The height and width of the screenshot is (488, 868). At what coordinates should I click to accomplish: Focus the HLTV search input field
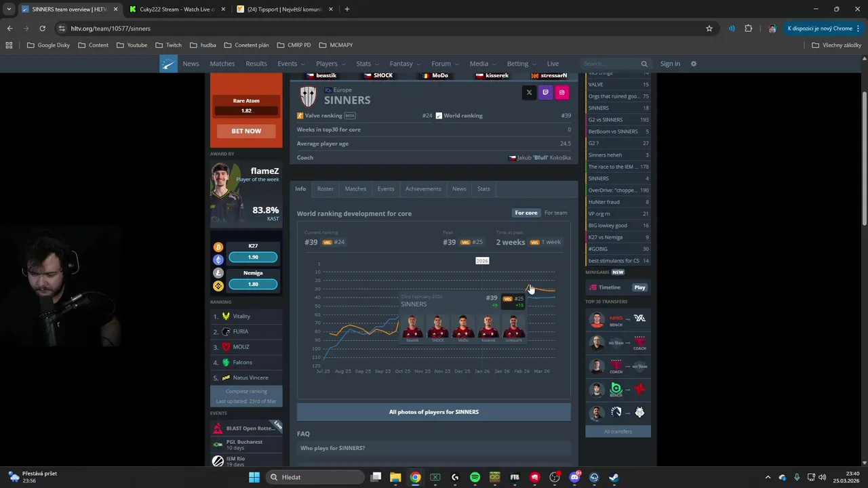[610, 64]
